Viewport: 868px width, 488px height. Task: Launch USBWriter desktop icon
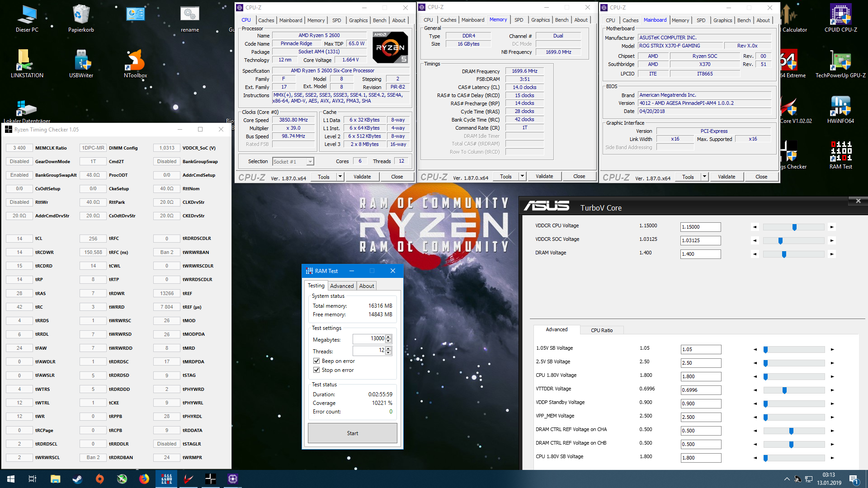(x=81, y=64)
